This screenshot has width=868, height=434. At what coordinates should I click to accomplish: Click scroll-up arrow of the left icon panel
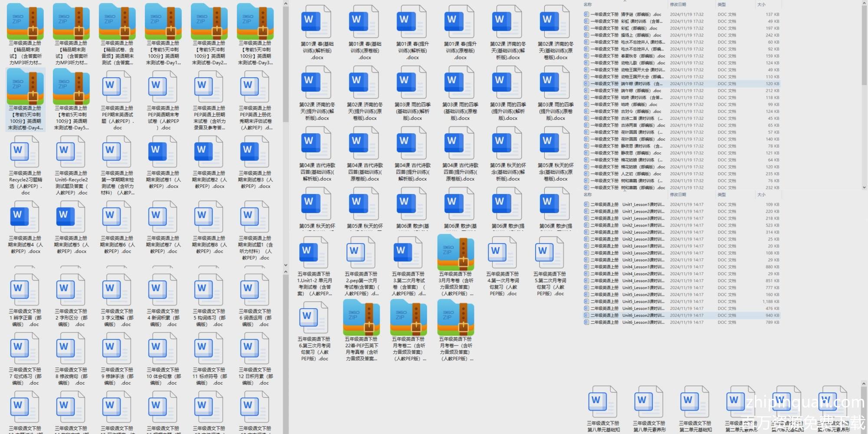click(286, 4)
